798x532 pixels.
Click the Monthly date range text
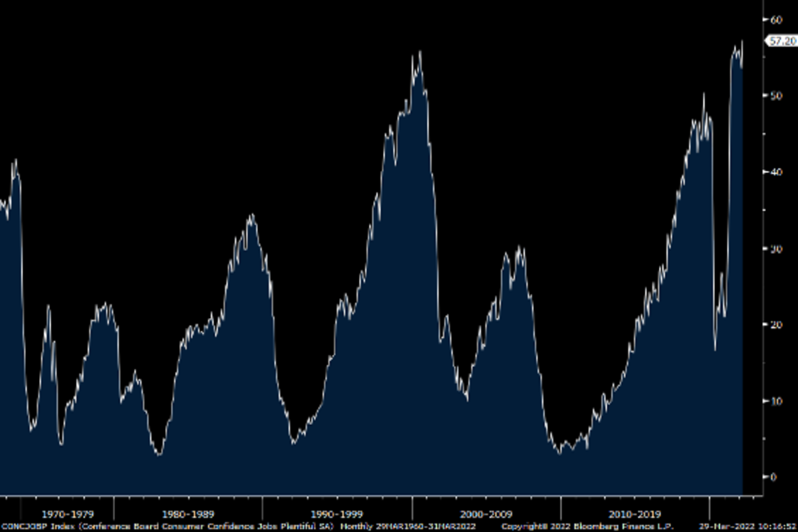407,525
